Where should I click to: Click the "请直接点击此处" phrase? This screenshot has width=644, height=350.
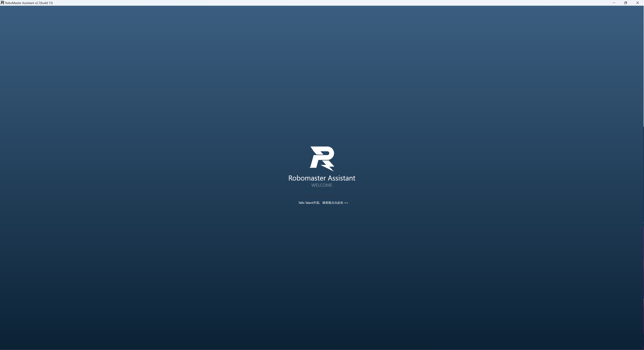(333, 203)
